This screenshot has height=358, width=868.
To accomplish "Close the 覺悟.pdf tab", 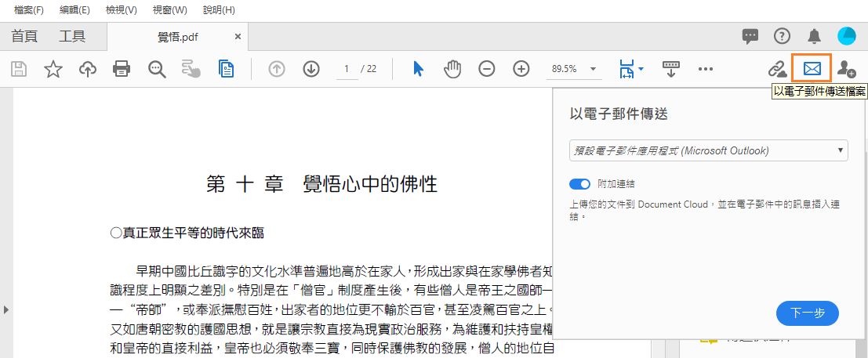I will point(238,37).
